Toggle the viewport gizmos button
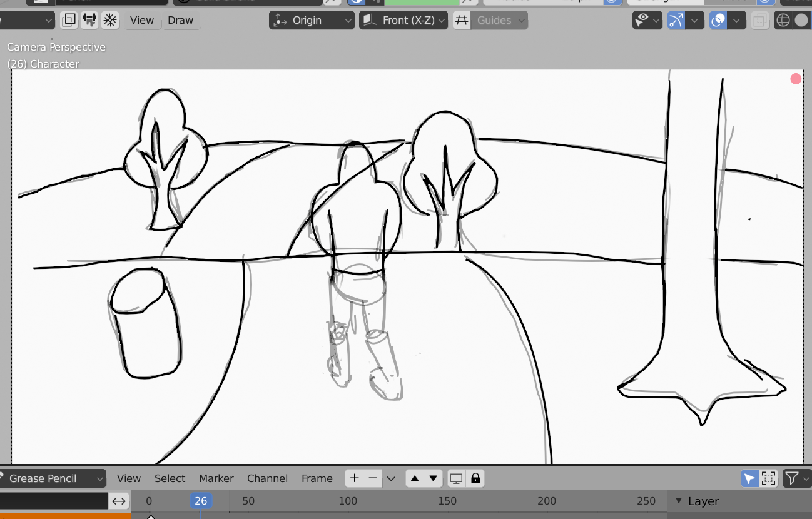 click(x=676, y=20)
